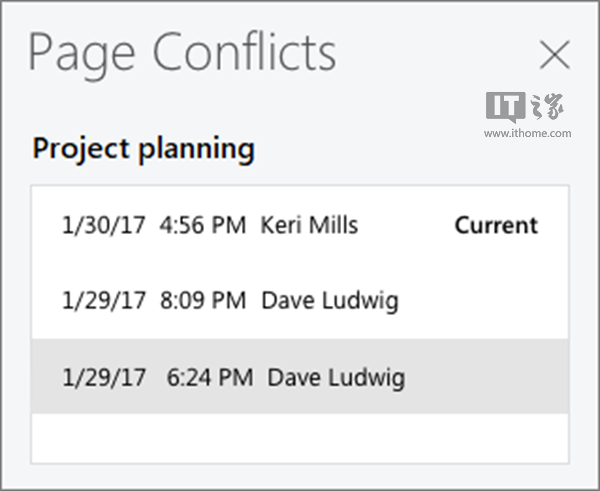This screenshot has height=491, width=600.
Task: Click the Project planning heading
Action: click(x=143, y=150)
